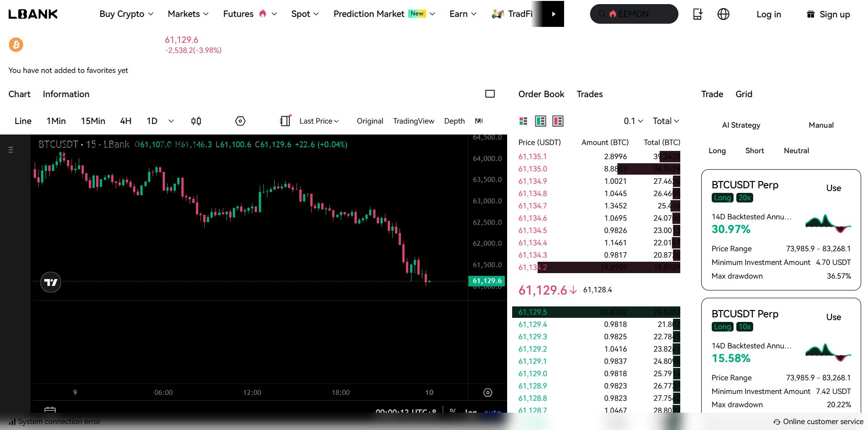The height and width of the screenshot is (430, 868).
Task: Click ask price 61,135.1 in order book
Action: click(x=532, y=156)
